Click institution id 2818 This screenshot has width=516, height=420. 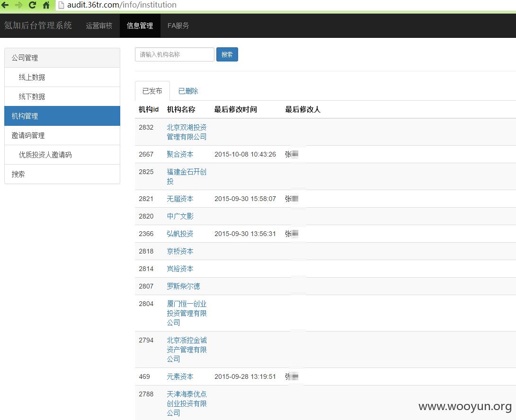pyautogui.click(x=146, y=251)
